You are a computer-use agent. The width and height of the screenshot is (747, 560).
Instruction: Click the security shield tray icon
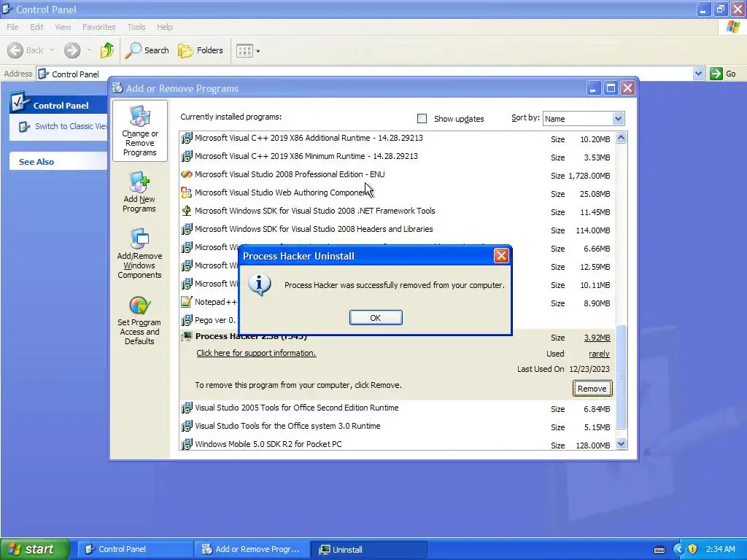click(x=693, y=549)
